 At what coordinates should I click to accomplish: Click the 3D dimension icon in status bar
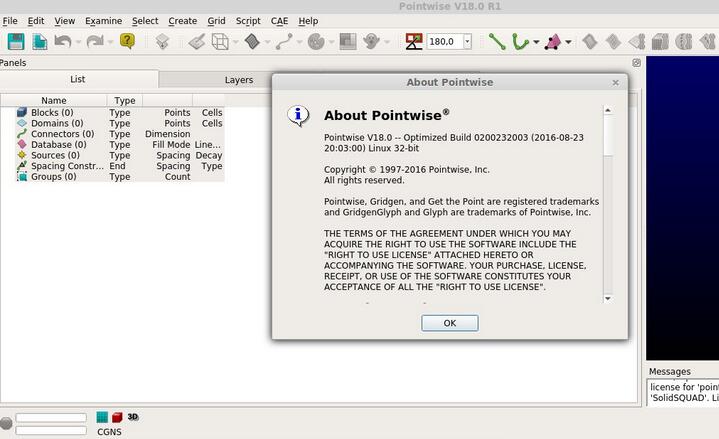point(133,417)
